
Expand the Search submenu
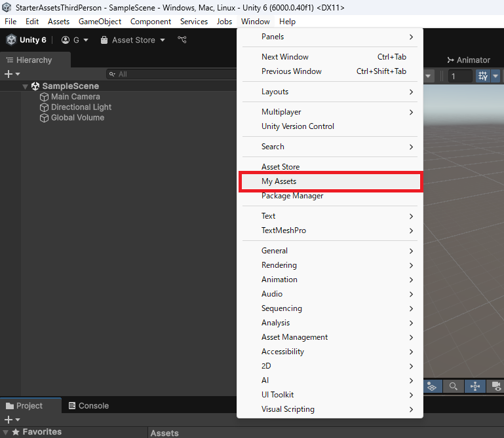pos(330,147)
